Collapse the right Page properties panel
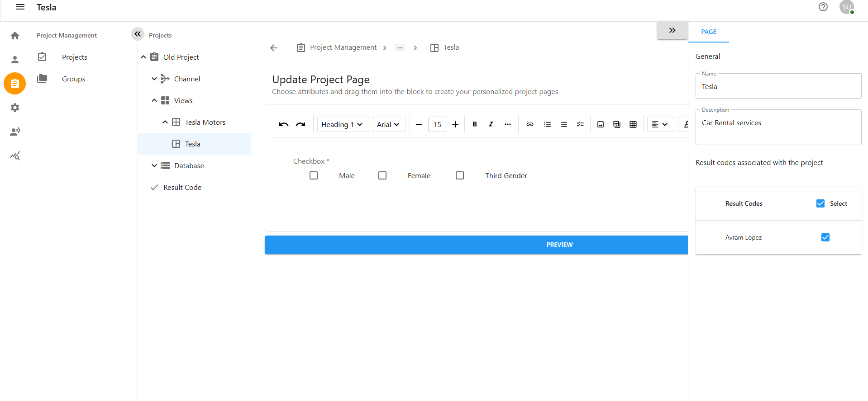The height and width of the screenshot is (401, 868). pos(672,30)
